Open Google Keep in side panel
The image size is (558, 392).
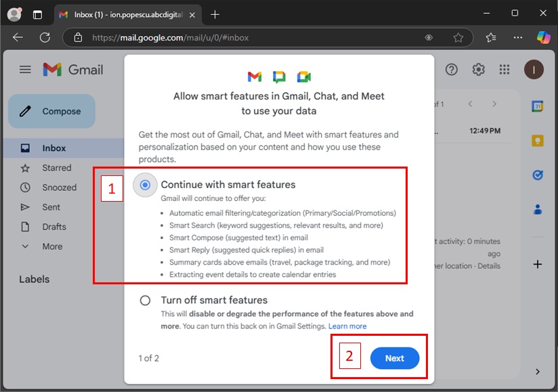pos(538,140)
